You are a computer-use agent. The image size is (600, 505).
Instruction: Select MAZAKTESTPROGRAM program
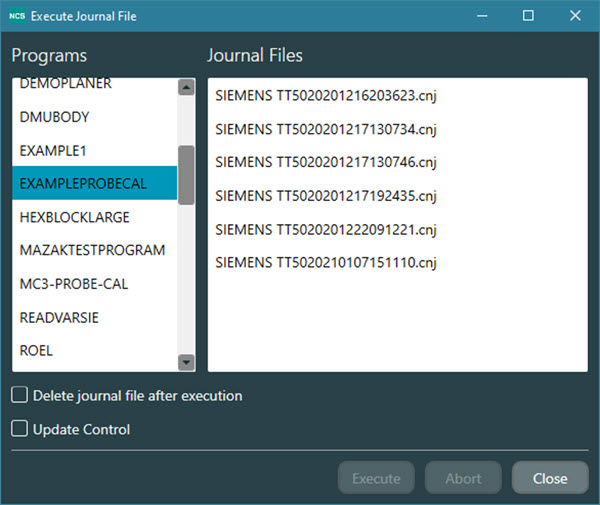[92, 250]
